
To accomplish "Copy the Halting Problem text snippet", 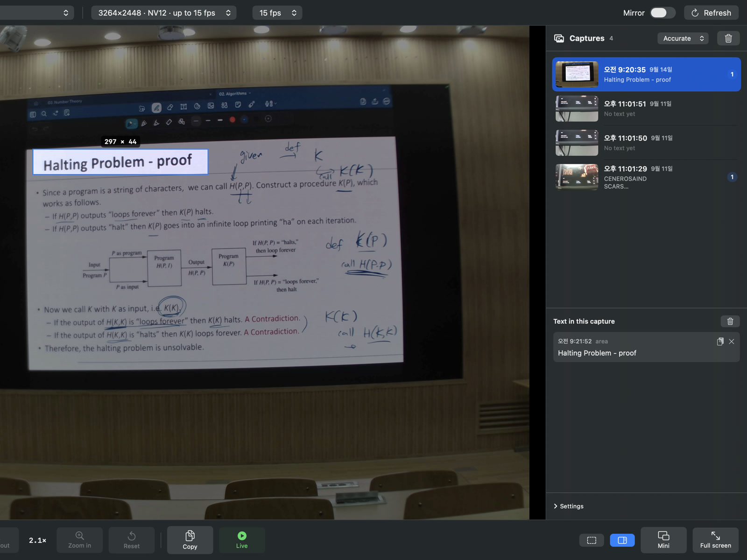I will [x=720, y=342].
